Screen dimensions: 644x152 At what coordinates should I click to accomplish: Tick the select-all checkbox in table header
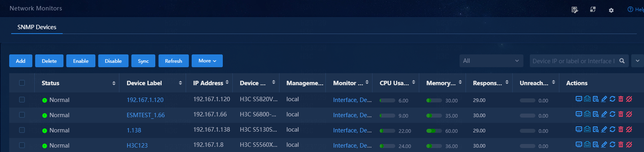(22, 83)
